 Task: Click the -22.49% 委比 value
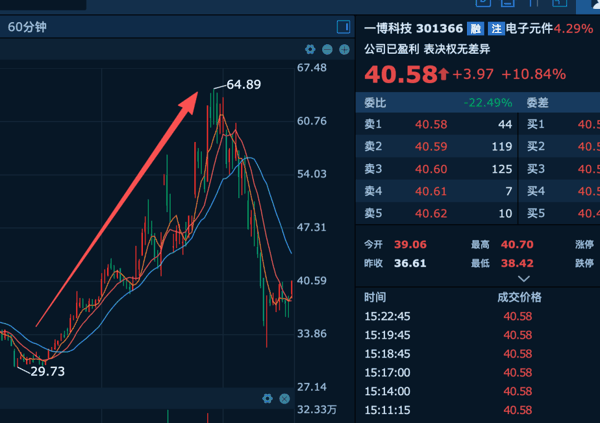[488, 103]
